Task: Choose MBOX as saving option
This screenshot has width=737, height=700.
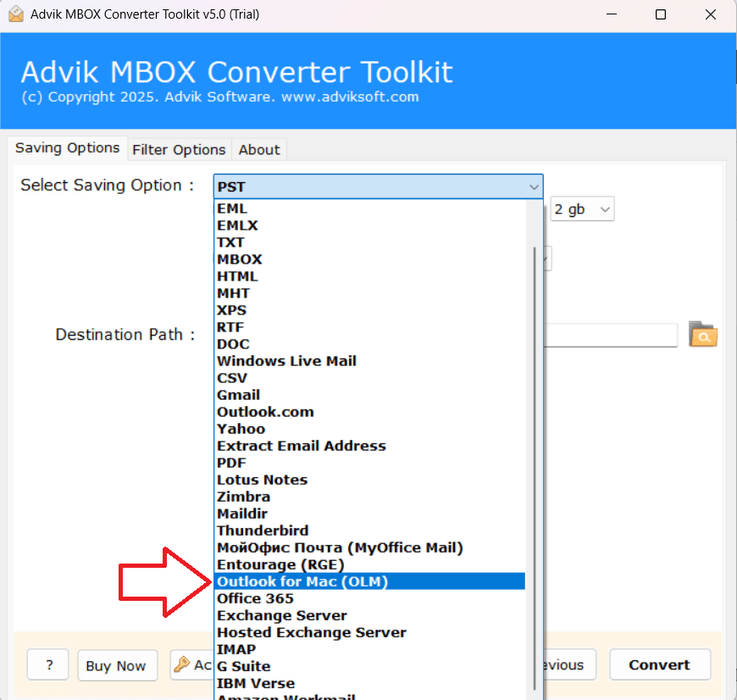Action: click(369, 259)
